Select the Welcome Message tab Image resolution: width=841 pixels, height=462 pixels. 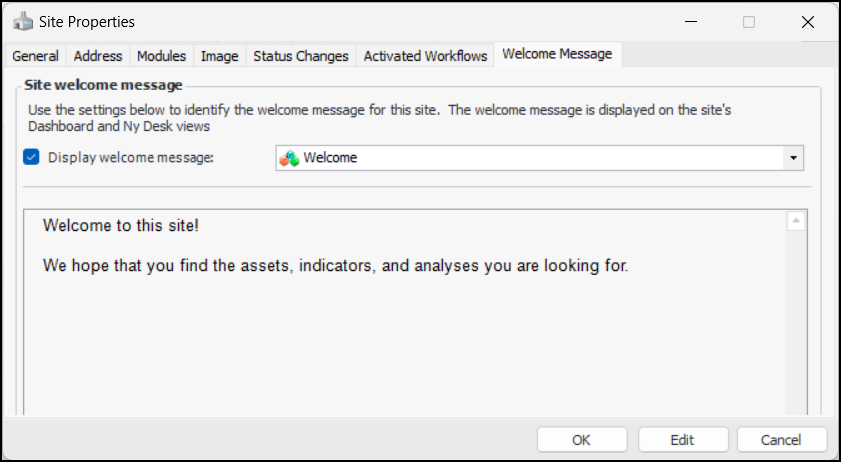(557, 54)
